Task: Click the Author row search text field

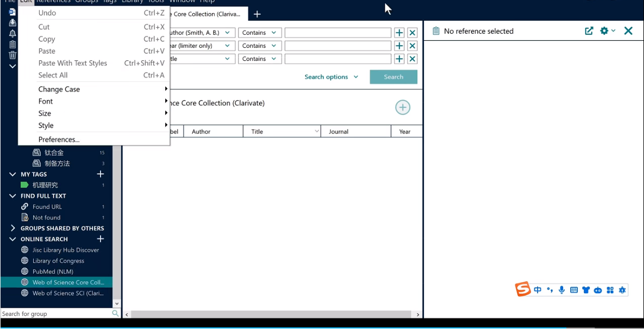Action: [x=338, y=33]
